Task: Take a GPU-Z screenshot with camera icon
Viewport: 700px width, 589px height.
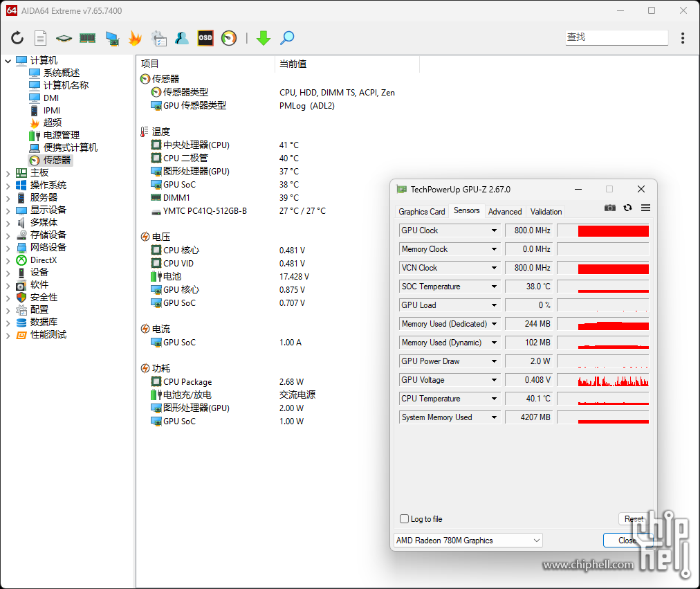Action: pyautogui.click(x=609, y=208)
